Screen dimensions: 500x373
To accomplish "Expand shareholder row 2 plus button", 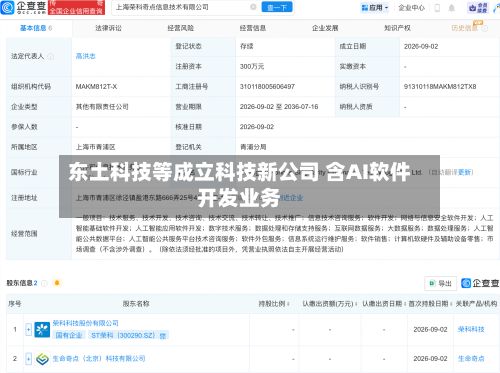I will pyautogui.click(x=28, y=359).
